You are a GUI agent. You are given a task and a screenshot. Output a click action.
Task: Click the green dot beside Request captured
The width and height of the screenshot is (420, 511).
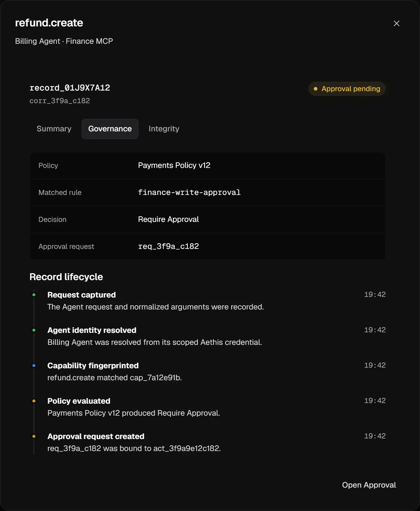(x=34, y=295)
